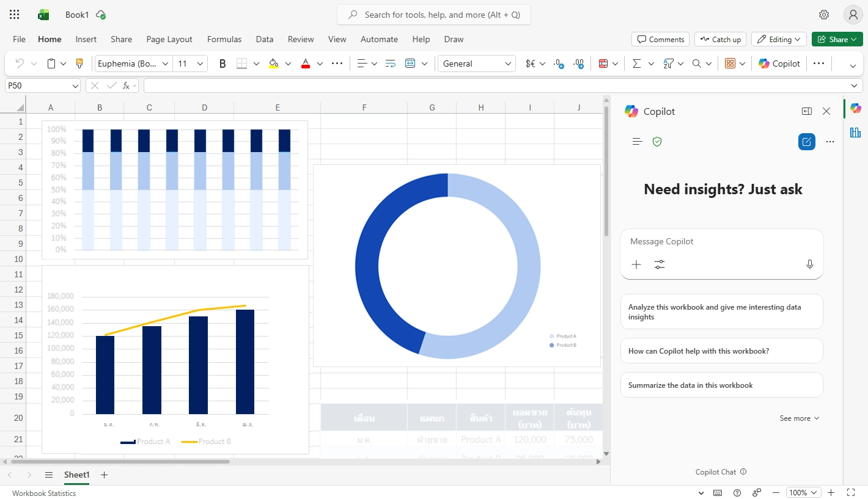Open the font size dropdown
The image size is (868, 499).
coord(200,64)
